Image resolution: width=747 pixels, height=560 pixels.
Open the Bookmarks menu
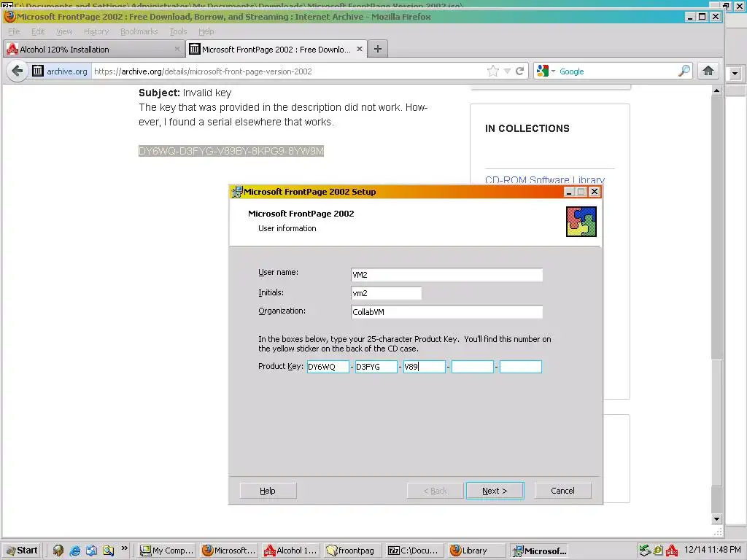pos(139,31)
